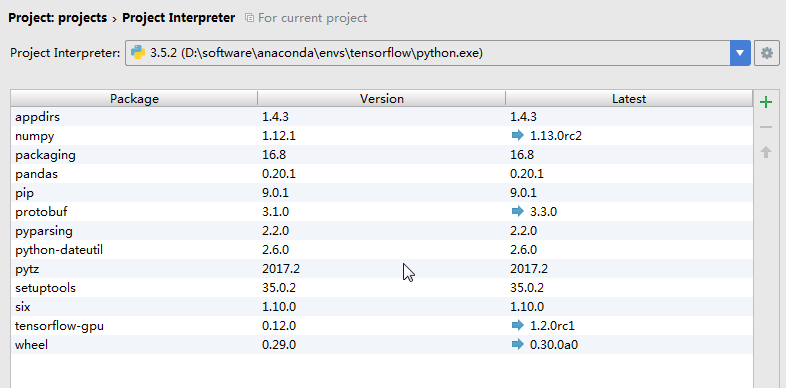This screenshot has width=786, height=388.
Task: Expand the Project Interpreter dropdown arrow
Action: click(x=740, y=53)
